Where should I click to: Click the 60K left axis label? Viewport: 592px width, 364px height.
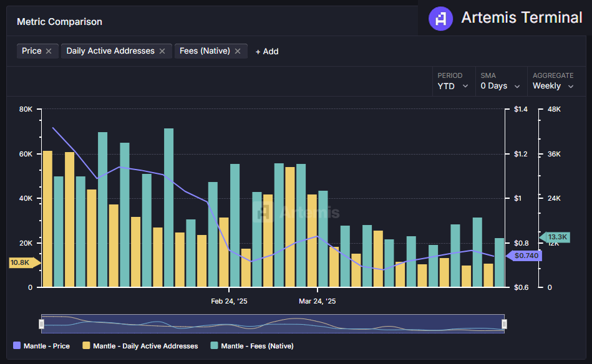click(x=26, y=154)
